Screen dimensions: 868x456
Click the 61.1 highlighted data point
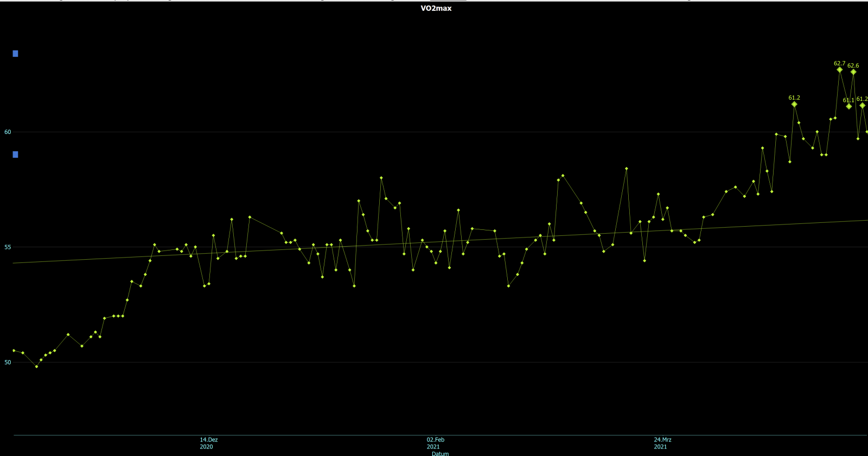coord(849,106)
